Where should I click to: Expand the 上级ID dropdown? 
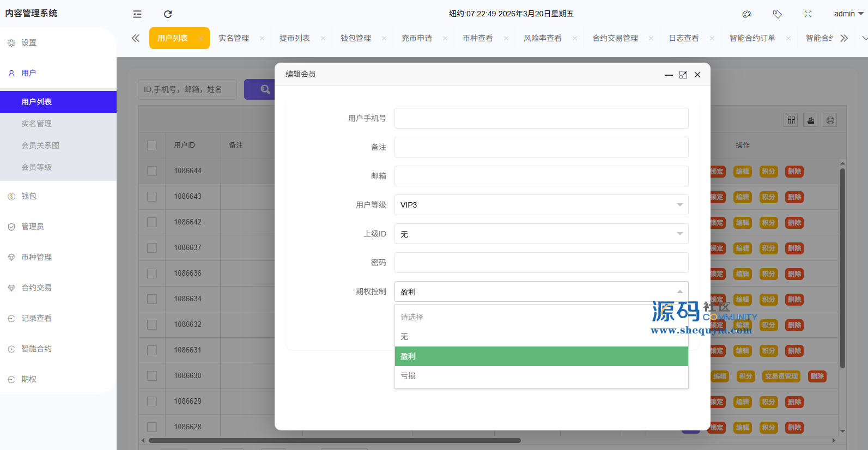[x=541, y=234]
